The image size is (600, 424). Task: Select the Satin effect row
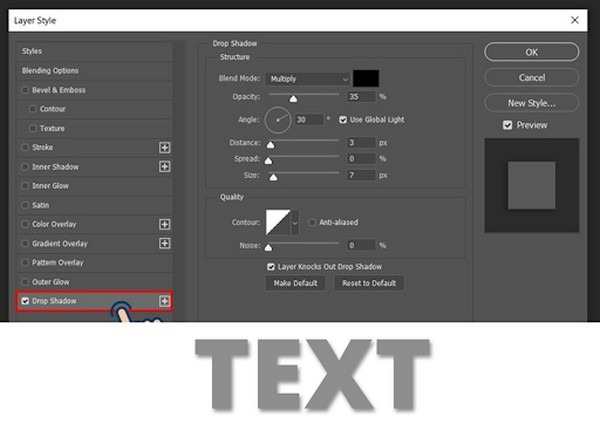tap(95, 205)
